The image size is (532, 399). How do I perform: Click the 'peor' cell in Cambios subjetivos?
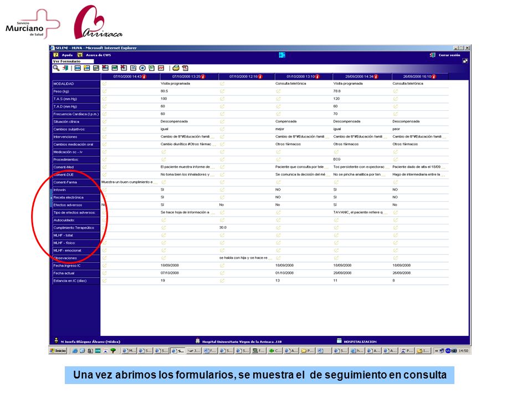396,129
